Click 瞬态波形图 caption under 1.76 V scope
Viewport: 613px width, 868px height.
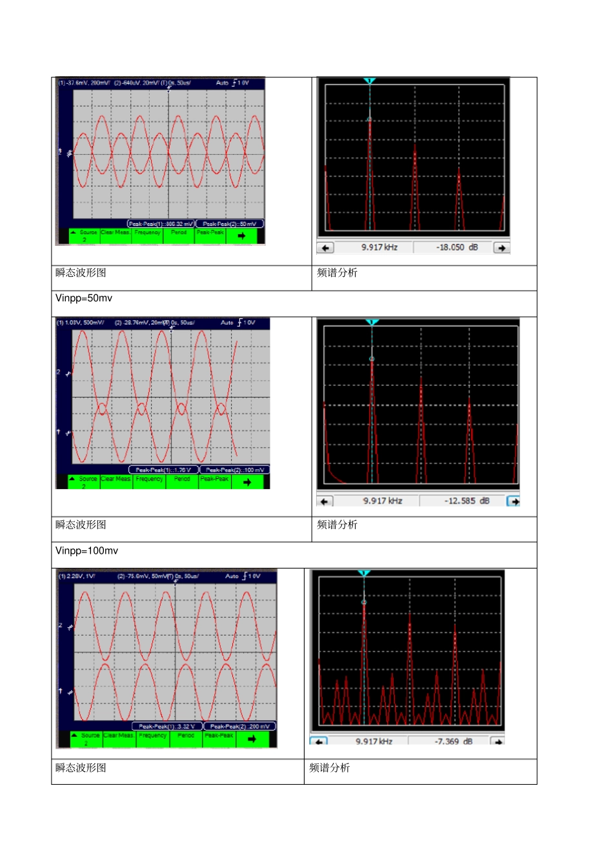tap(81, 525)
